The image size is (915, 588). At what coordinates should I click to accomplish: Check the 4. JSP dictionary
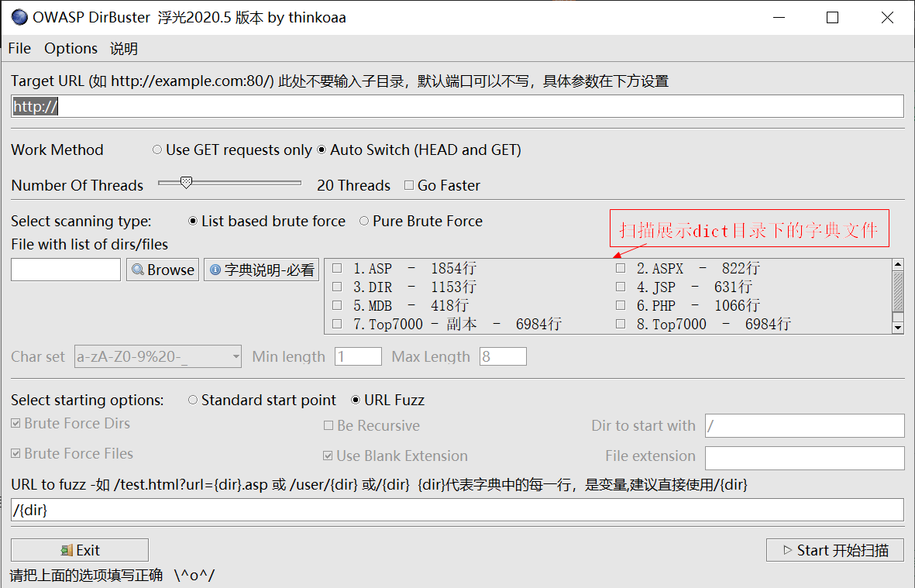(x=621, y=287)
